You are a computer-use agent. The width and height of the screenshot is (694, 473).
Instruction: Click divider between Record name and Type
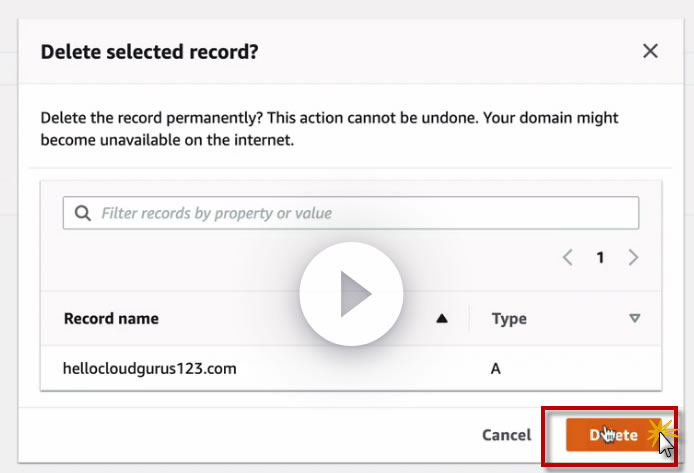[470, 319]
